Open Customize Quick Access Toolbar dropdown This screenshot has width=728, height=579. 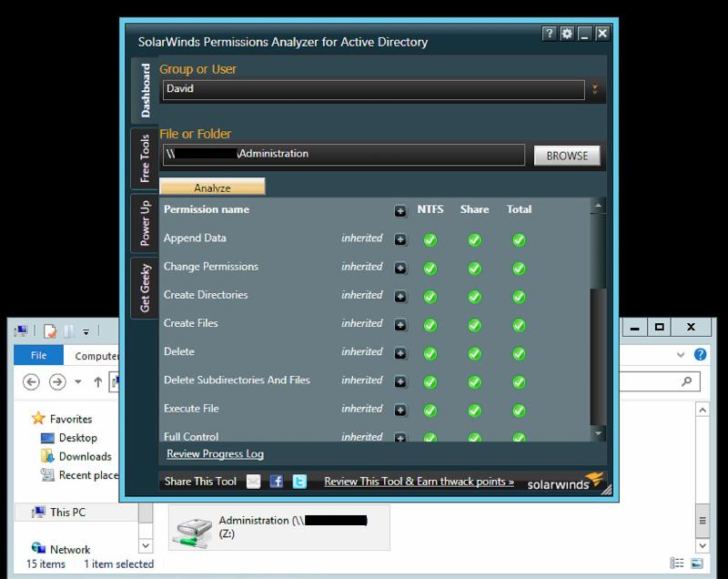(x=86, y=331)
